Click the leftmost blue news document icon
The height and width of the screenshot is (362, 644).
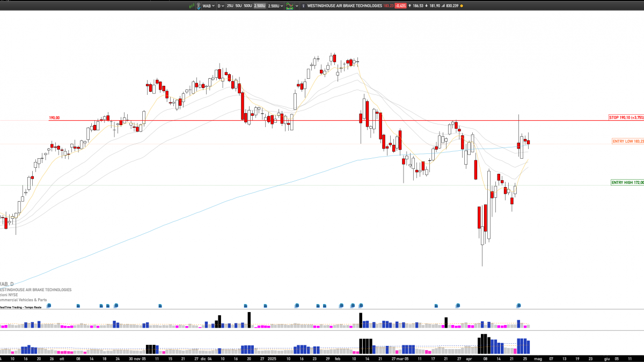(x=49, y=305)
